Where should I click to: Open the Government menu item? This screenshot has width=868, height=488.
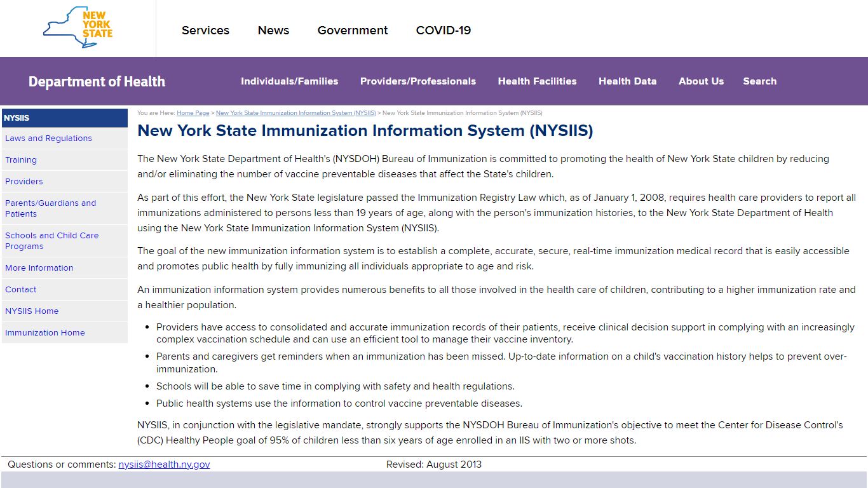[x=353, y=30]
